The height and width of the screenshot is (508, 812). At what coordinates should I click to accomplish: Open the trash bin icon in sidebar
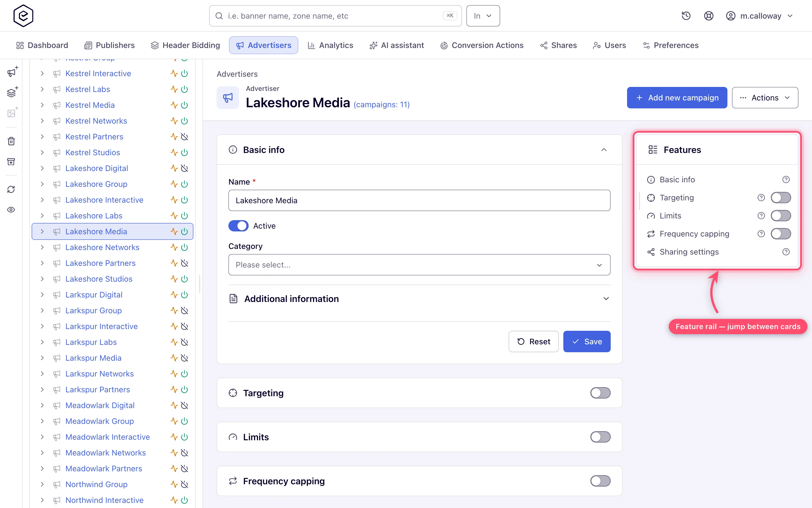point(11,141)
